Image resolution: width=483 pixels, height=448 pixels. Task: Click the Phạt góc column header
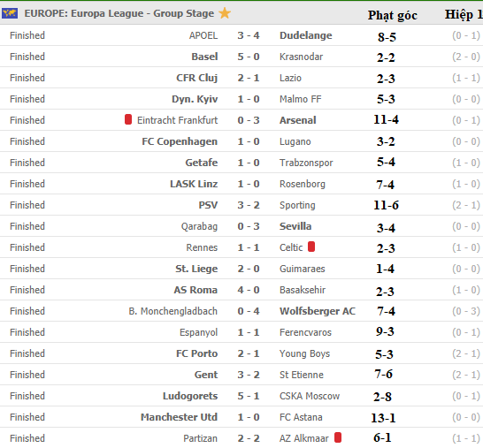point(393,15)
